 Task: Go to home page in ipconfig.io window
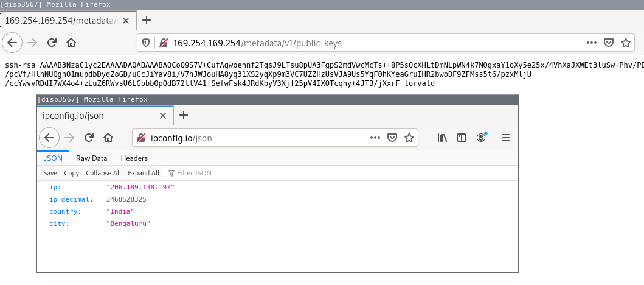point(108,138)
